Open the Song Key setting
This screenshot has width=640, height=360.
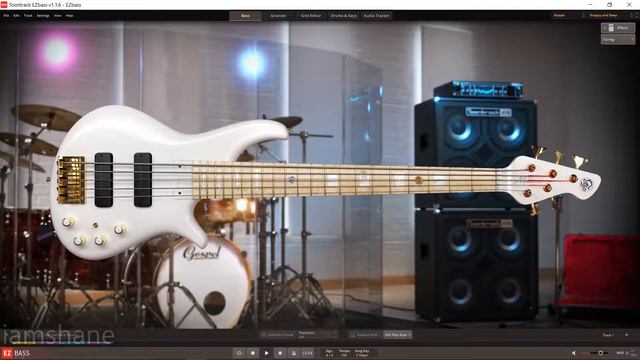[362, 353]
